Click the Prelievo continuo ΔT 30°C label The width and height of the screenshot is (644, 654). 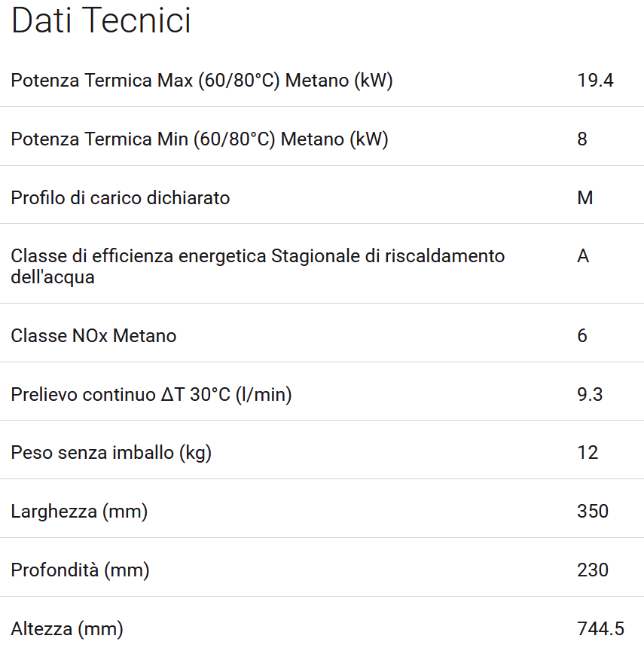(151, 394)
